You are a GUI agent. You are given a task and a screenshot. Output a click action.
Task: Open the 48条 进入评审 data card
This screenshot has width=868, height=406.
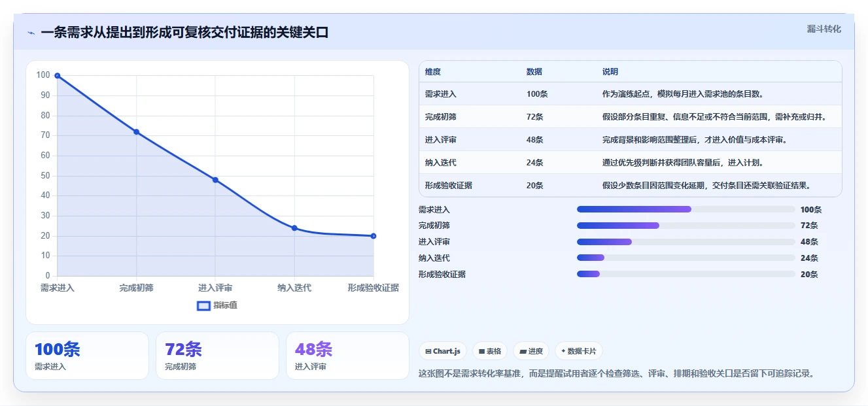347,356
